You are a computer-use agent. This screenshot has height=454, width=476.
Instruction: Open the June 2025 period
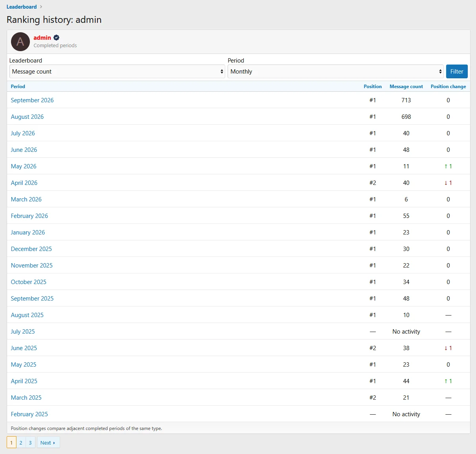click(24, 348)
